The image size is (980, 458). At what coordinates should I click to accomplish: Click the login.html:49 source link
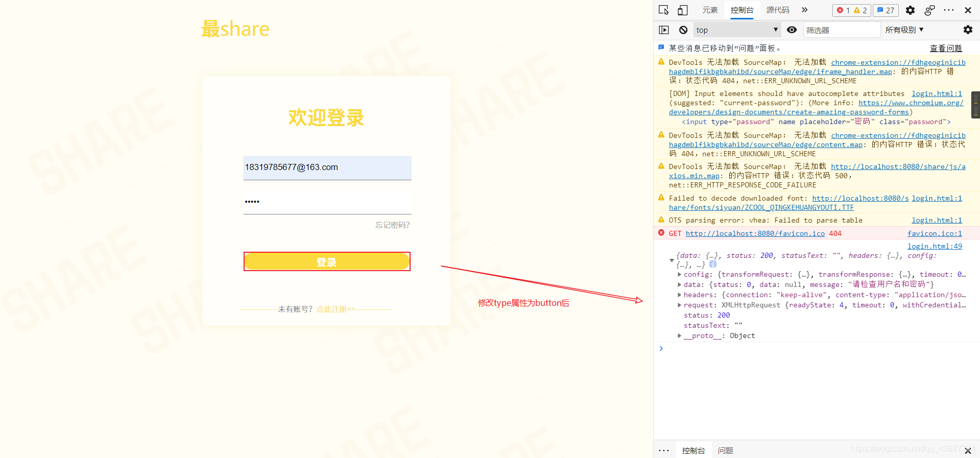pos(935,246)
